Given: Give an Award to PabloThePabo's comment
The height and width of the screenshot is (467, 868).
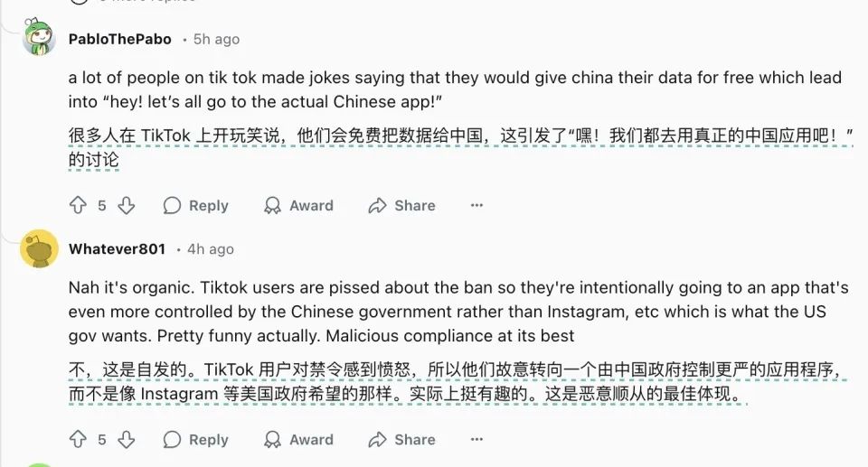Looking at the screenshot, I should 298,206.
